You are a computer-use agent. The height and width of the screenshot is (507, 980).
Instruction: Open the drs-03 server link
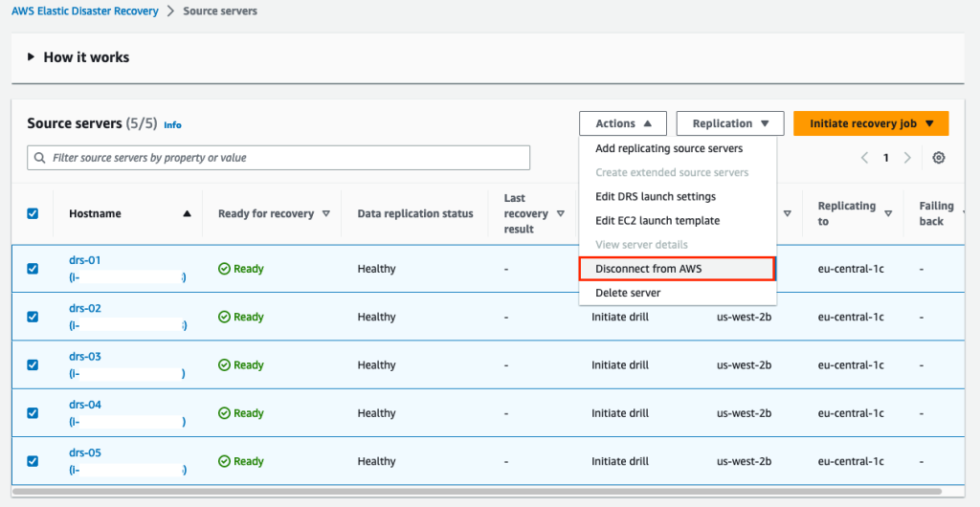pyautogui.click(x=85, y=357)
